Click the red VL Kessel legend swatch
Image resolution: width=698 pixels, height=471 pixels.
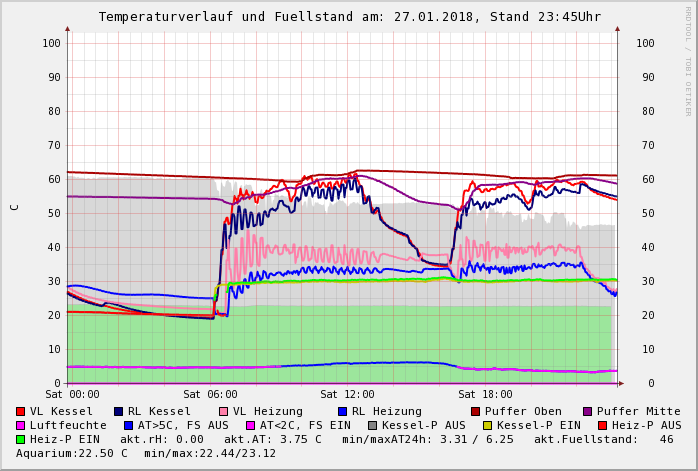click(x=20, y=411)
